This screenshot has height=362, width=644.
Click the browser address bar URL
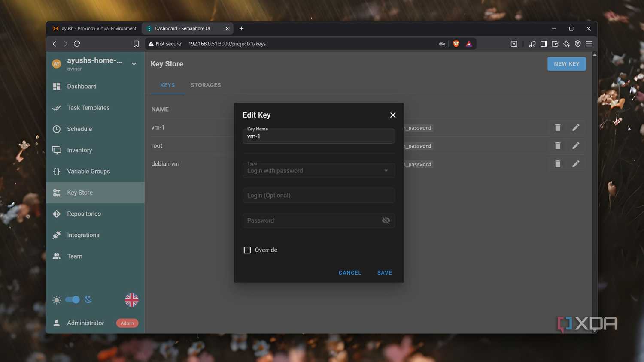[227, 44]
